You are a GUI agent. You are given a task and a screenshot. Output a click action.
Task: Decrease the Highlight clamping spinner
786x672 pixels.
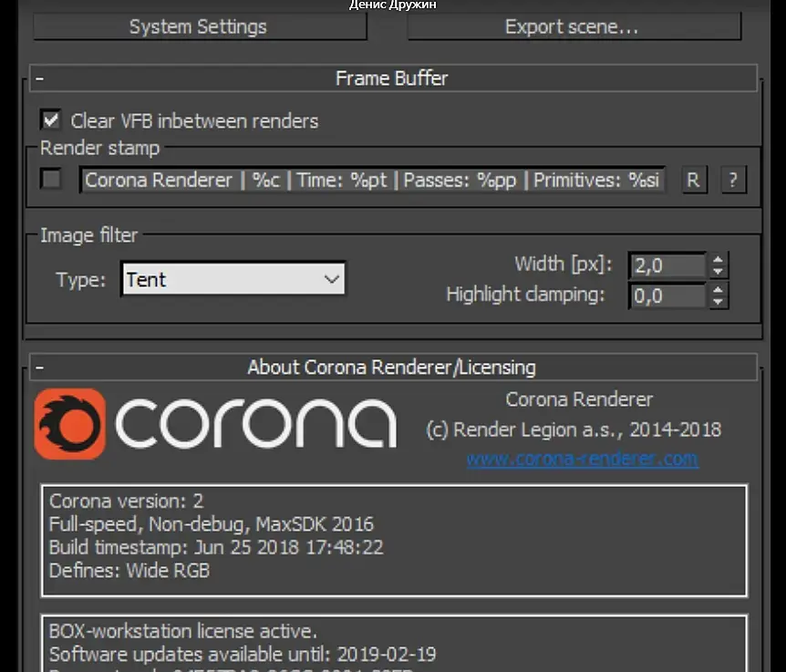(x=718, y=302)
